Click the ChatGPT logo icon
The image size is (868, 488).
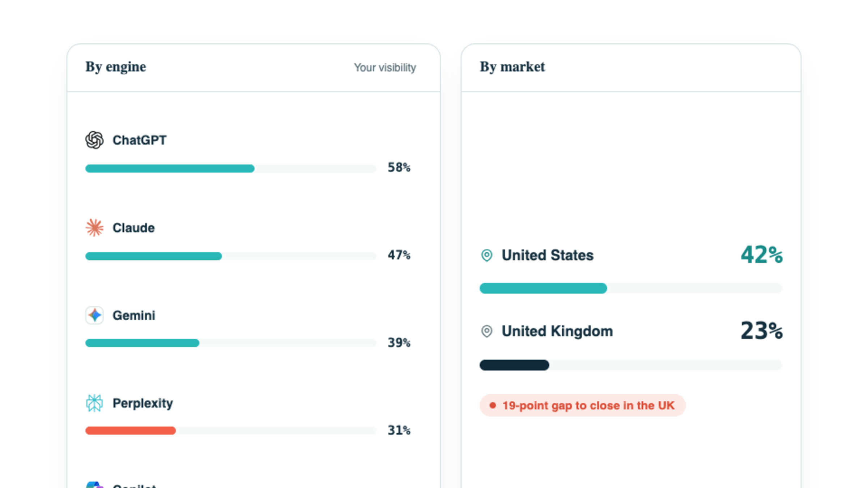point(94,140)
